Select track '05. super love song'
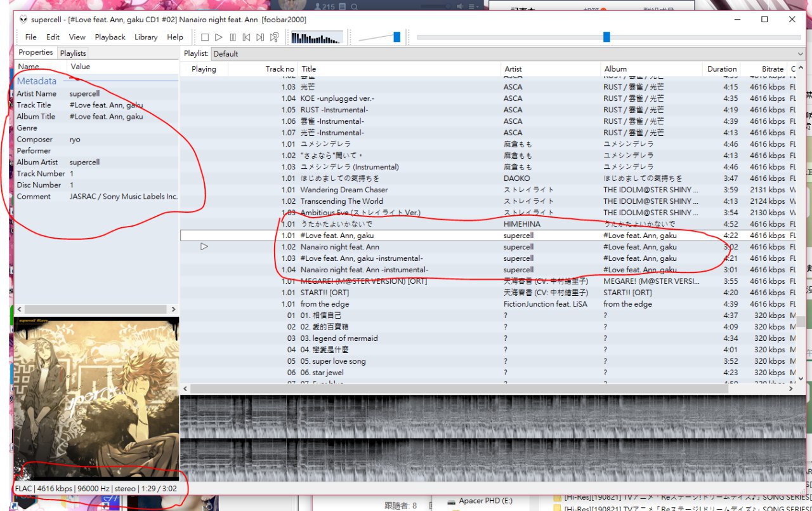Image resolution: width=812 pixels, height=511 pixels. pos(488,361)
